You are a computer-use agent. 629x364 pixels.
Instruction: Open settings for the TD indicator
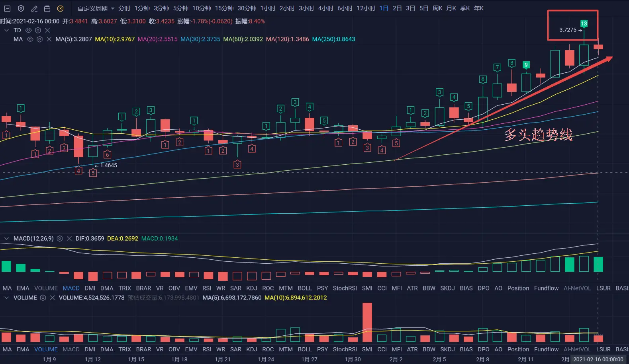tap(38, 30)
